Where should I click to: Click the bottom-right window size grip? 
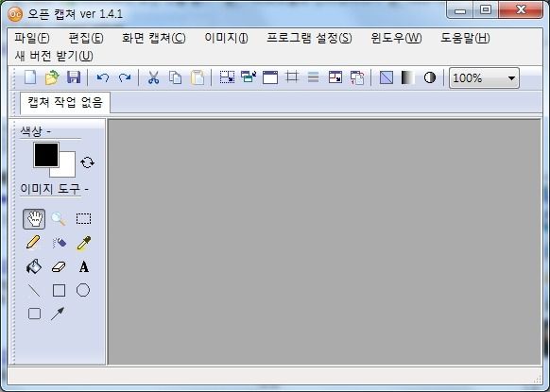(537, 379)
